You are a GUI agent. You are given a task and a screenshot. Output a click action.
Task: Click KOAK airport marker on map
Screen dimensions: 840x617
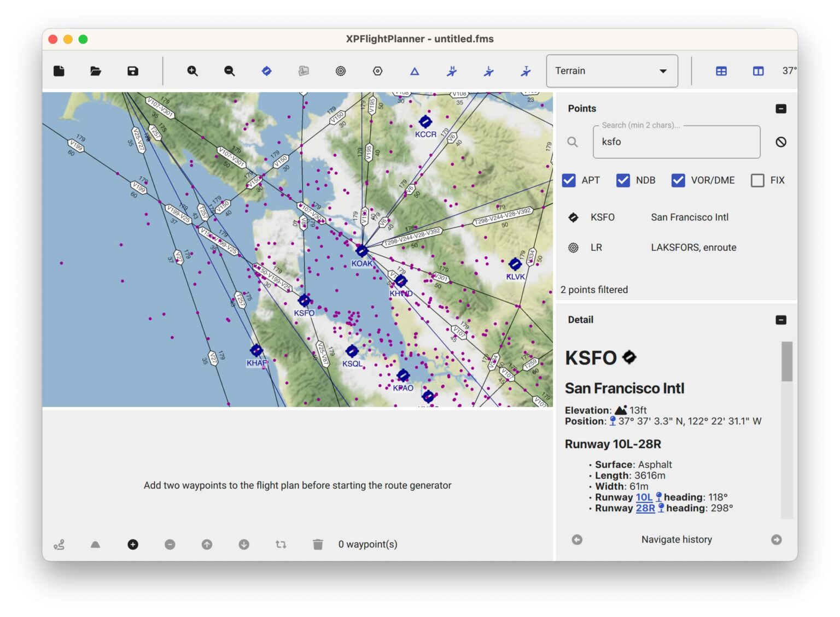coord(361,251)
